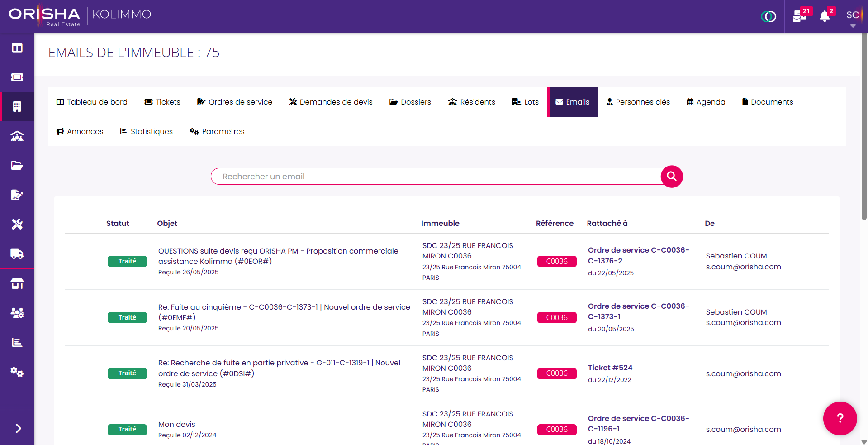
Task: Open the users group icon in sidebar
Action: click(17, 313)
